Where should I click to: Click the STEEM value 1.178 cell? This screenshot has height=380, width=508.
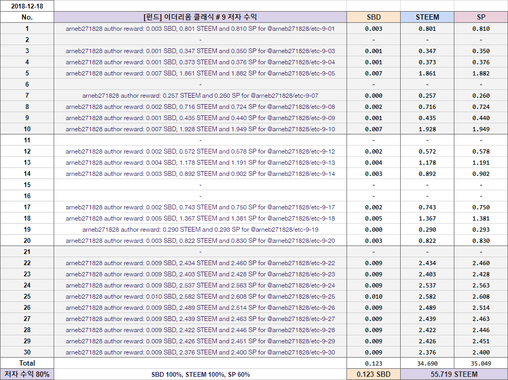(427, 163)
